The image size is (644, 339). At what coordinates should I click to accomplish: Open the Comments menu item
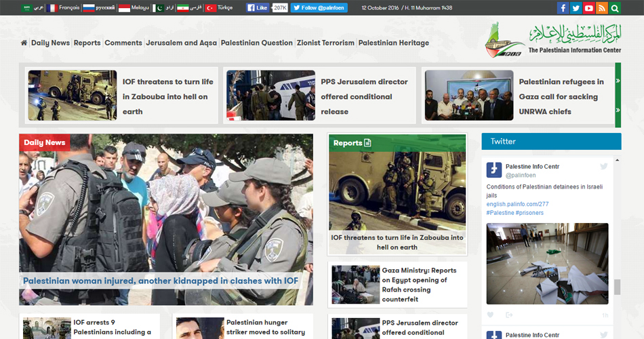click(123, 43)
